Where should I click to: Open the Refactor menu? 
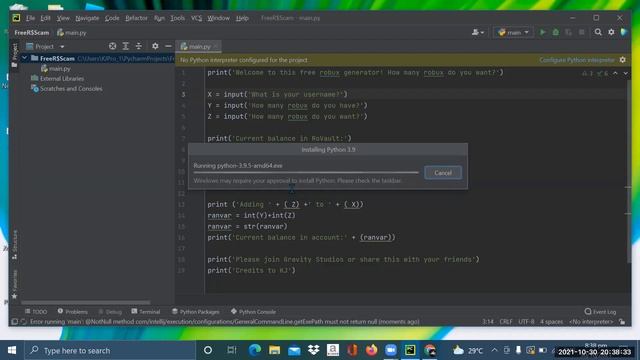[x=136, y=18]
